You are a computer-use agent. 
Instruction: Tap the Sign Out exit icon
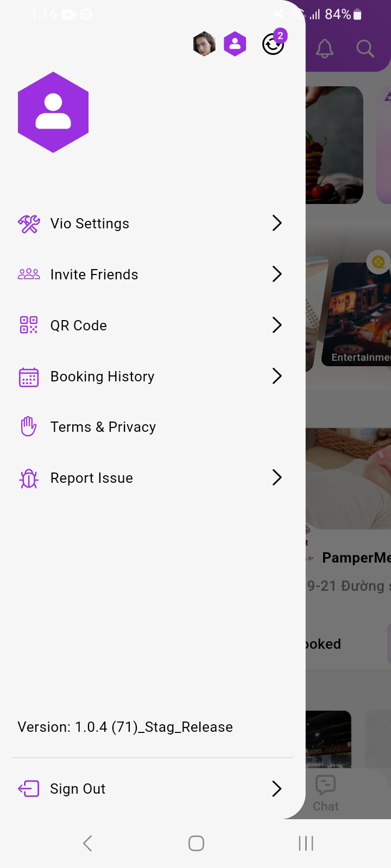[29, 789]
